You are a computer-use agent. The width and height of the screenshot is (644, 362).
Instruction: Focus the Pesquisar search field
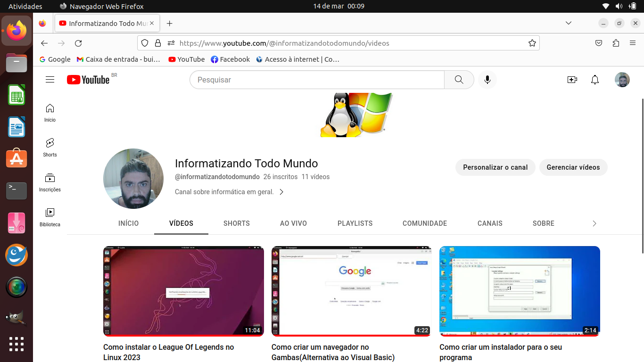coord(317,80)
